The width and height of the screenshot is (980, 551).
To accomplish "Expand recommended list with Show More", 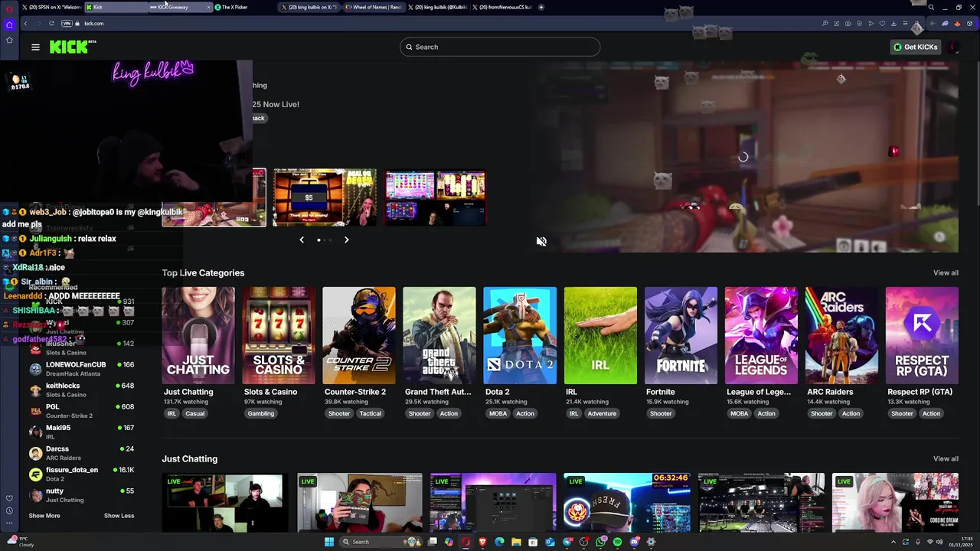I will [x=44, y=516].
